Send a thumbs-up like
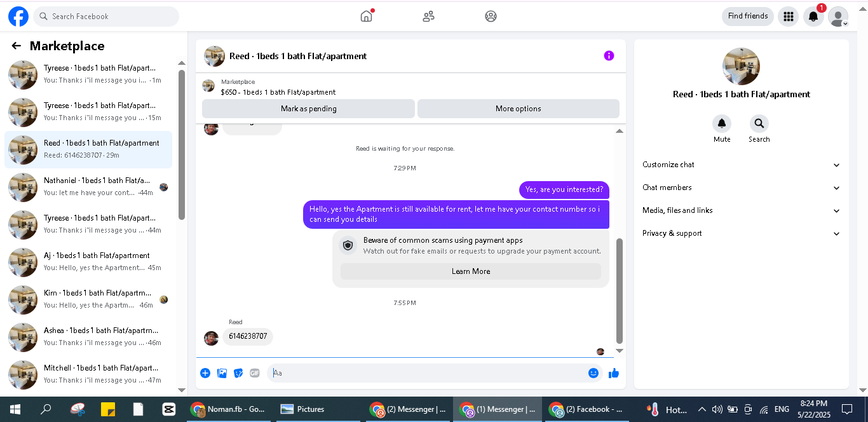The height and width of the screenshot is (422, 868). coord(614,373)
